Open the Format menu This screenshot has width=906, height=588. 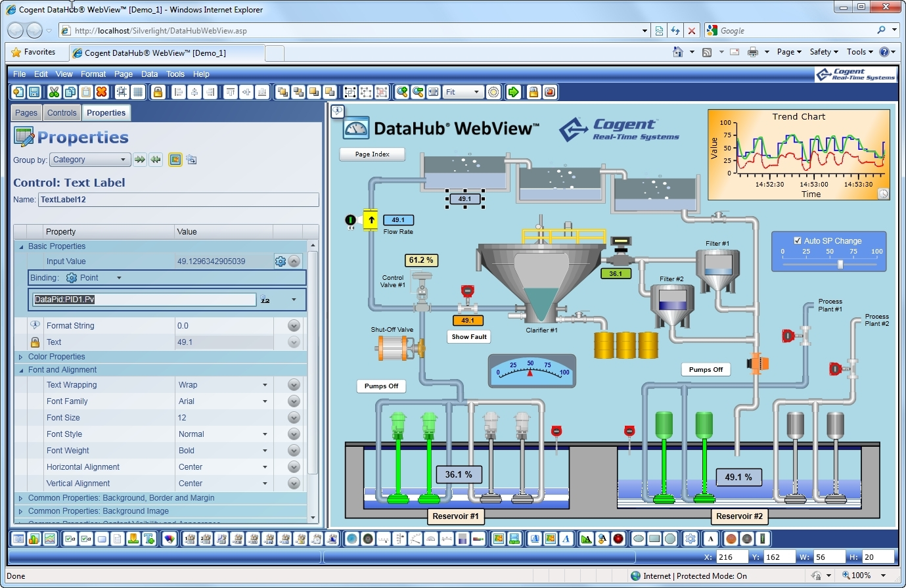point(93,74)
